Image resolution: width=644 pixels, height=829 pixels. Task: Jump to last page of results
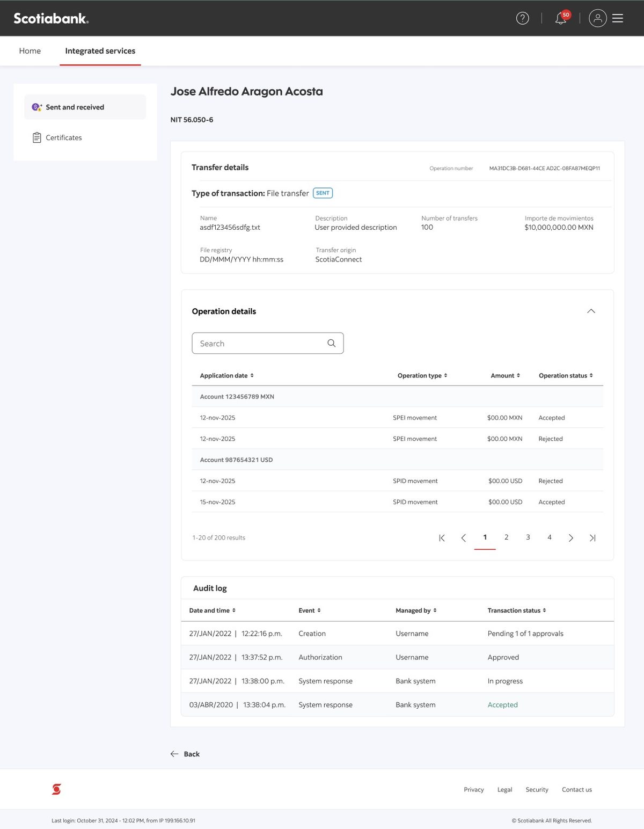coord(592,537)
